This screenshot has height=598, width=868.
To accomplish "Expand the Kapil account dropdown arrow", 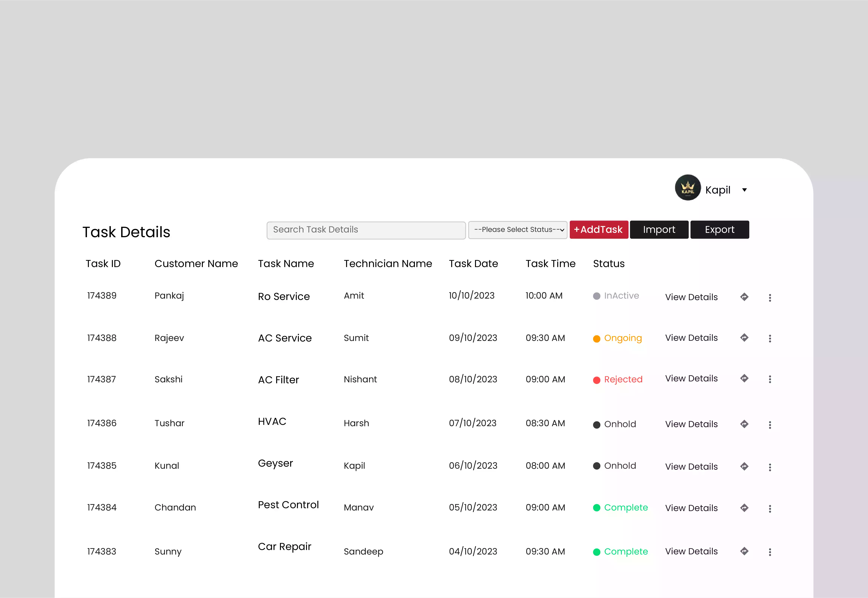I will point(744,190).
